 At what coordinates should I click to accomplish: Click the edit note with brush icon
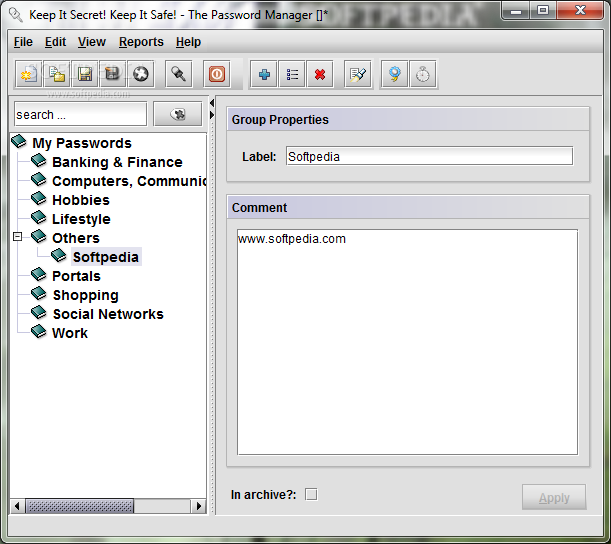tap(358, 74)
